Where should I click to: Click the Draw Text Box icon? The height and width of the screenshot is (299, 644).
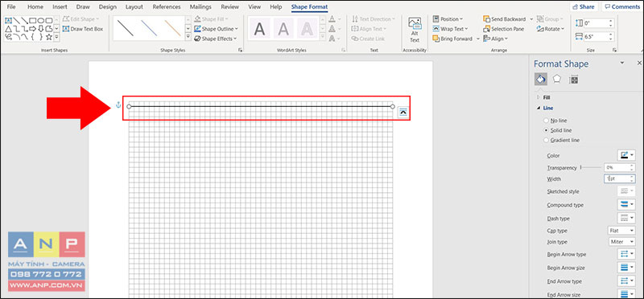pos(66,29)
